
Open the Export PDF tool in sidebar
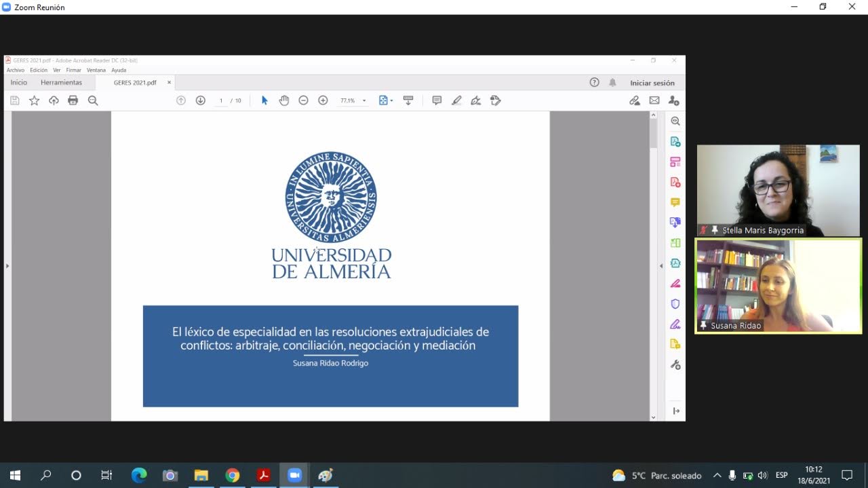[675, 141]
